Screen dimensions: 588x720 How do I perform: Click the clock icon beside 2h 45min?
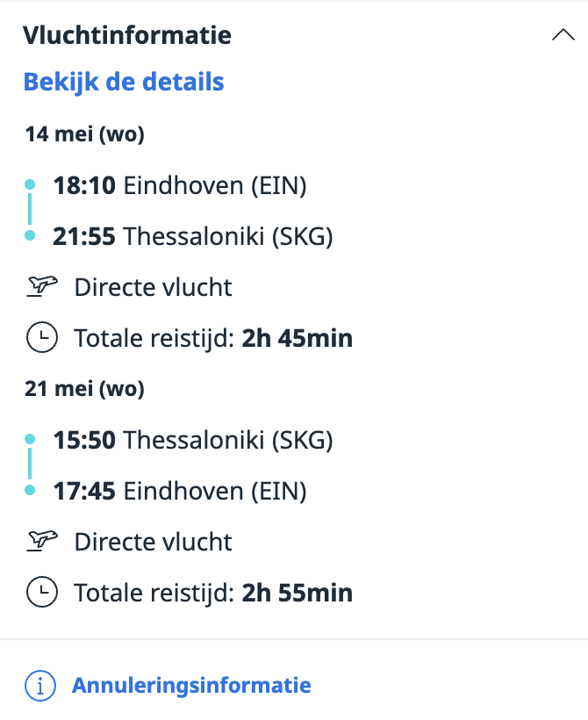point(40,338)
